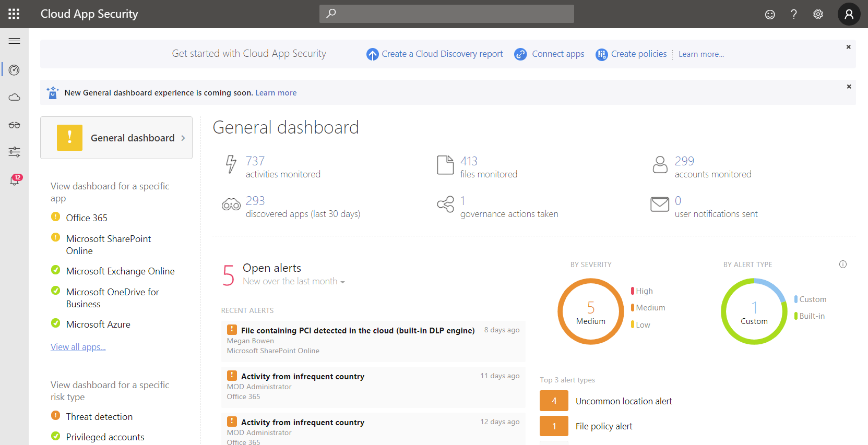Expand the General dashboard chevron
Viewport: 868px width, 445px height.
point(183,138)
